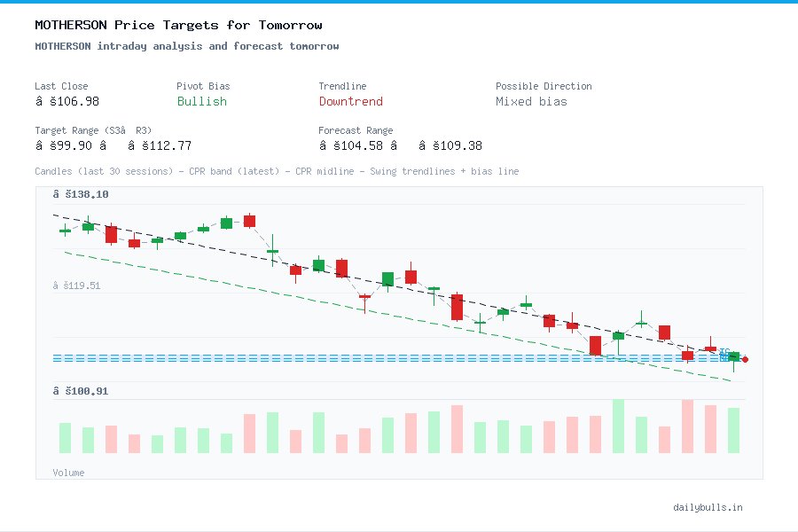Click the 'Volume' label below the chart

68,473
